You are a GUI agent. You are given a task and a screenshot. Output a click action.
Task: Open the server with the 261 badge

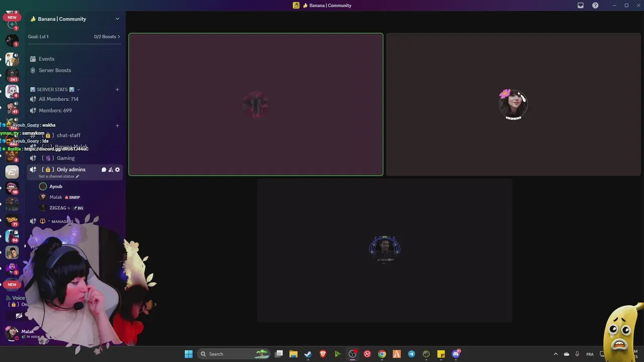tap(12, 75)
